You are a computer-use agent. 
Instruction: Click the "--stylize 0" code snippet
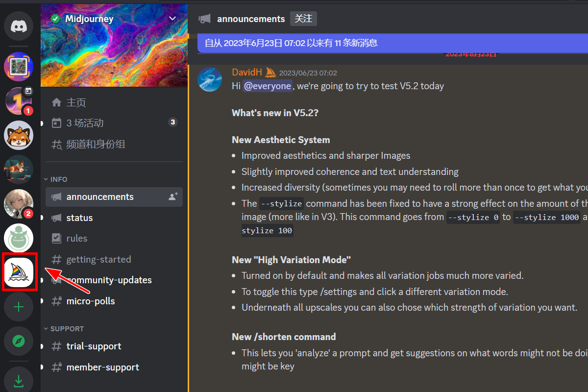(x=472, y=217)
